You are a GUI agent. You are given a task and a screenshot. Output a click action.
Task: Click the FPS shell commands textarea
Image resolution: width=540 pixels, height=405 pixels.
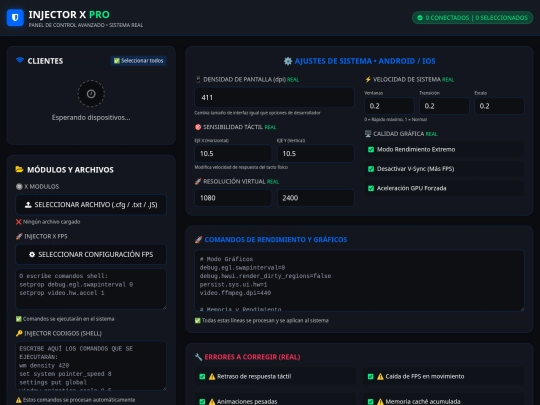[x=91, y=289]
